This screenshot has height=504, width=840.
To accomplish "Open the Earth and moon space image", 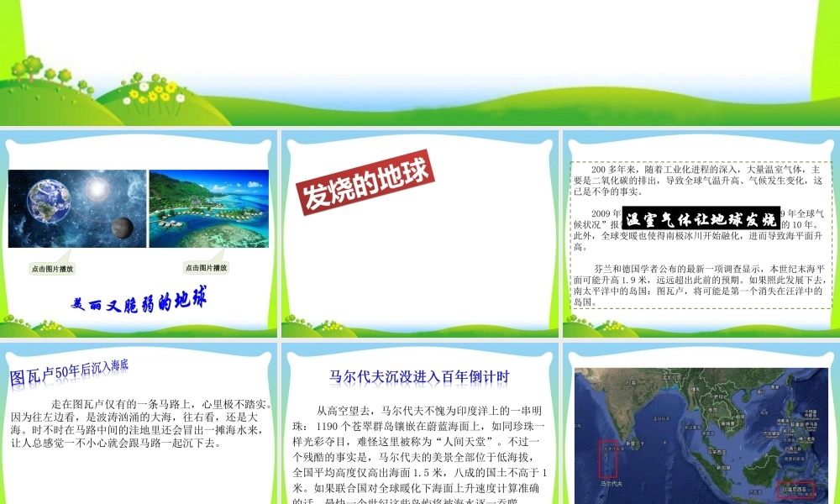I will tap(77, 209).
